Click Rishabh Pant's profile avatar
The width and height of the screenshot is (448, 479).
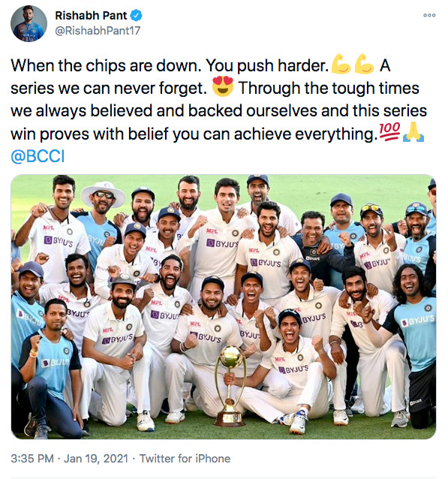pos(29,23)
